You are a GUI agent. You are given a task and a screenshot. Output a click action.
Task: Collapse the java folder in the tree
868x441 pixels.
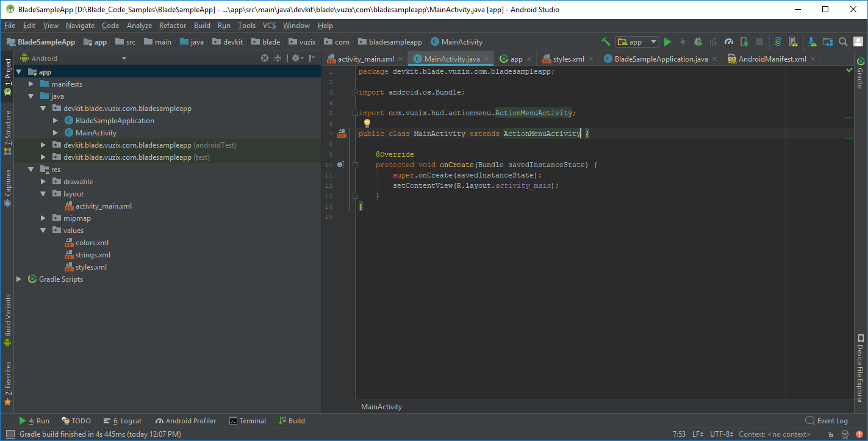pyautogui.click(x=30, y=96)
